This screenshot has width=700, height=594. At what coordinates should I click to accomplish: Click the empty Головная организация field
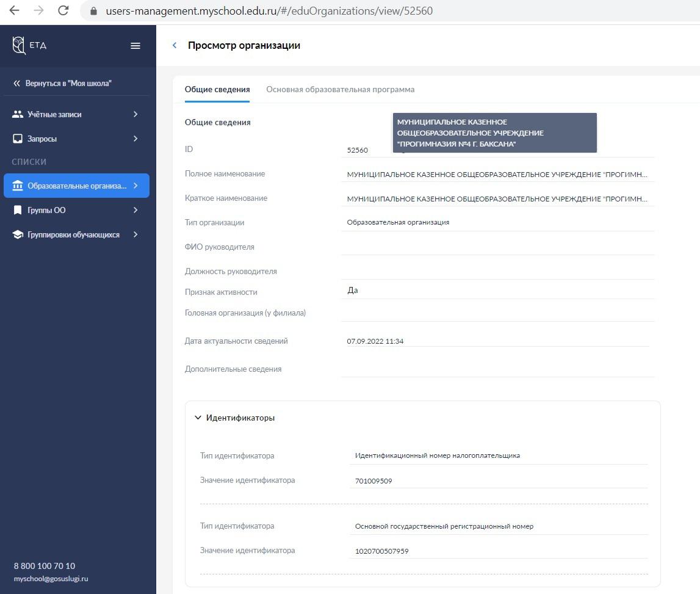click(498, 313)
